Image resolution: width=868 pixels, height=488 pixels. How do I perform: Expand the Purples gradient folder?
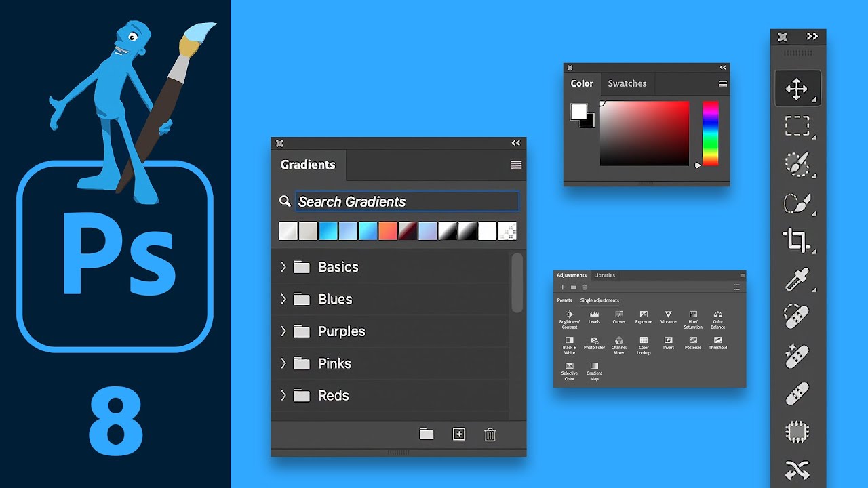click(x=283, y=331)
